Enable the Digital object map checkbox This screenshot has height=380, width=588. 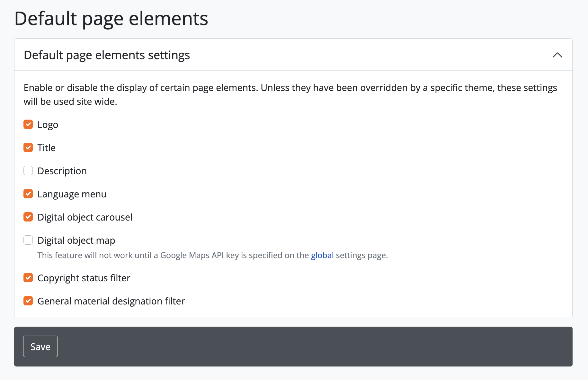28,240
